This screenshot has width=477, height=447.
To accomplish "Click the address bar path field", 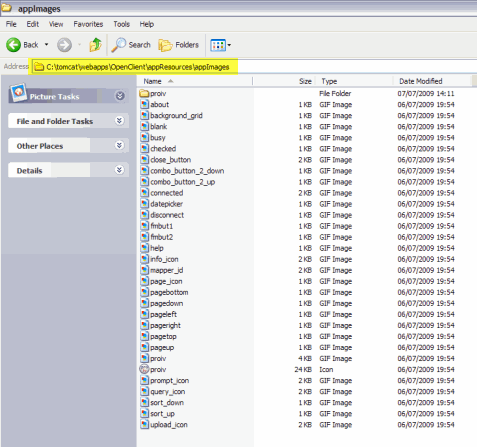I will 135,67.
